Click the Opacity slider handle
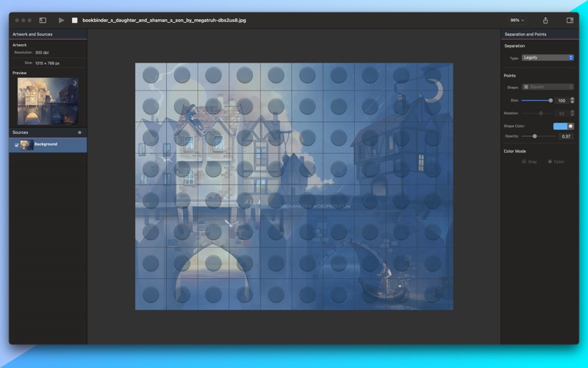Image resolution: width=588 pixels, height=368 pixels. pyautogui.click(x=534, y=136)
